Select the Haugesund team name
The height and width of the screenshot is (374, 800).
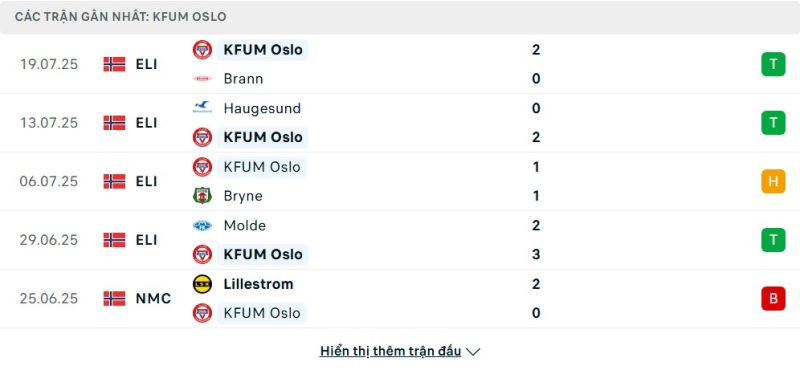point(262,108)
